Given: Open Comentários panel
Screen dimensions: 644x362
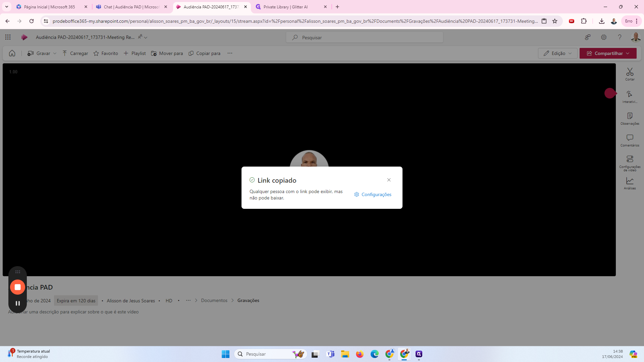Looking at the screenshot, I should tap(630, 140).
